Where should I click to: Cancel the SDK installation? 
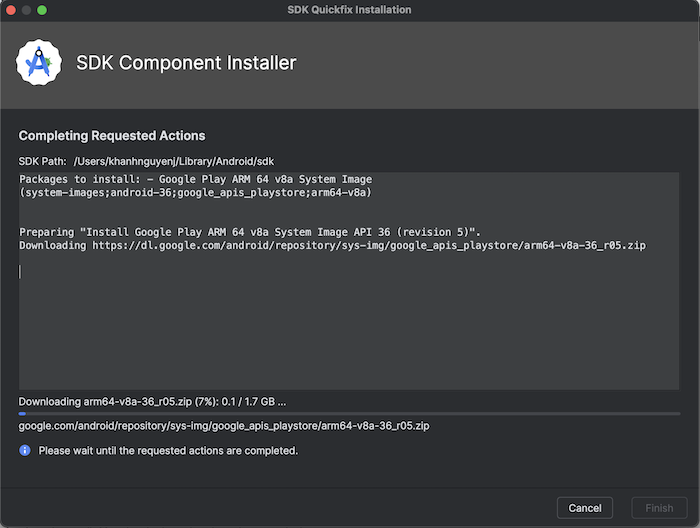tap(585, 508)
